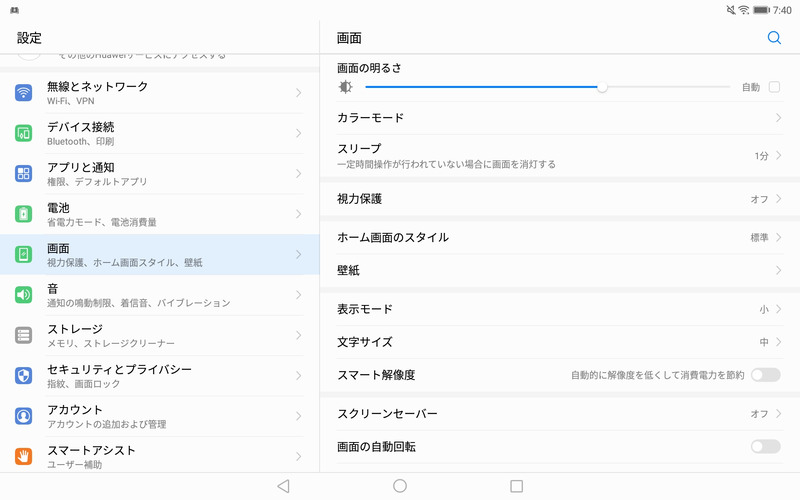
Task: Open 表示モード chevron
Action: click(x=778, y=309)
